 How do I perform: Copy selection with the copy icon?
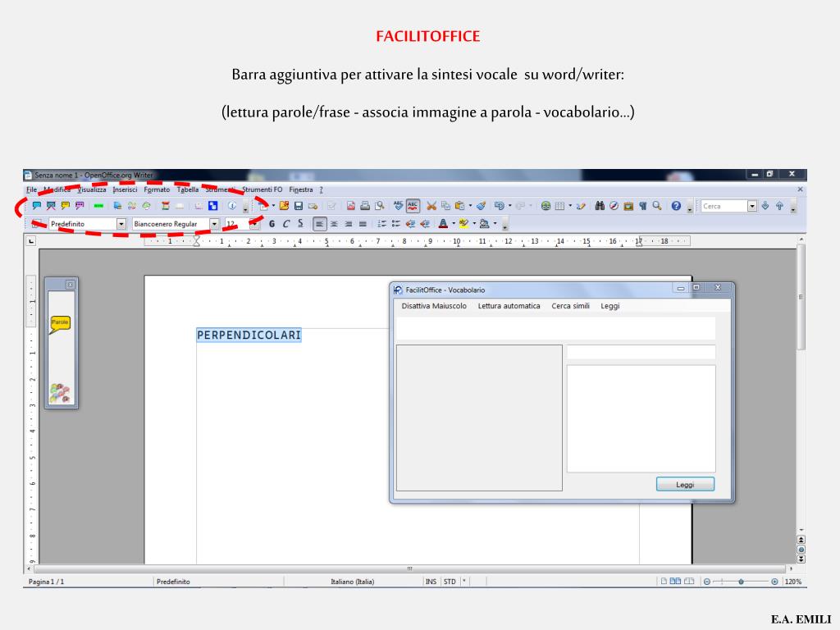[x=445, y=206]
